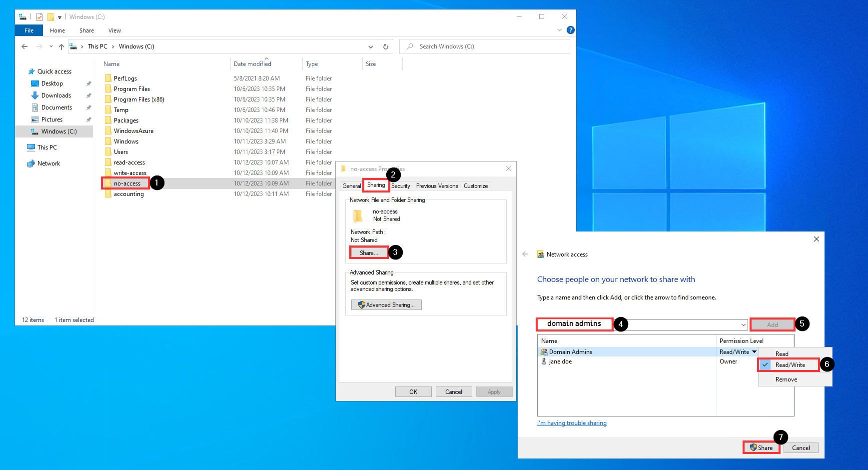Select the write-access folder

click(130, 173)
